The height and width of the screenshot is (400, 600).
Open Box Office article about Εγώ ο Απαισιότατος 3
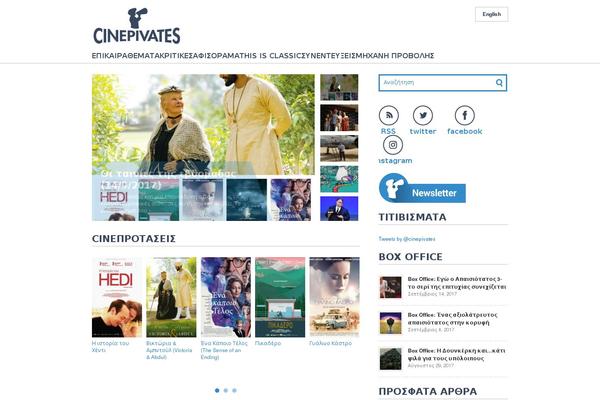(457, 283)
